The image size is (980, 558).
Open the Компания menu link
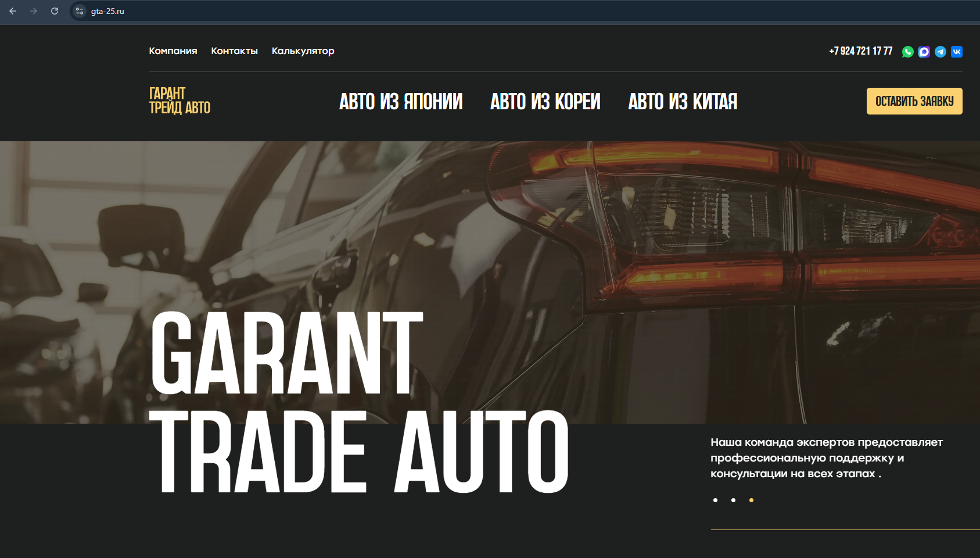(x=173, y=51)
